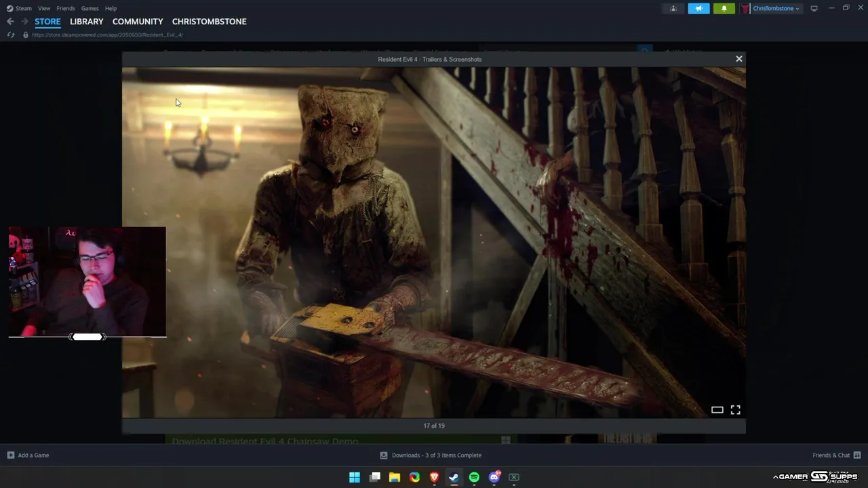
Task: Open Downloads - 3 of 3 Items Complete
Action: (431, 455)
